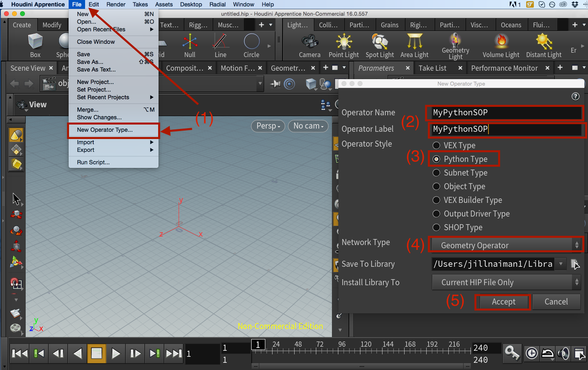Open the Network Type dropdown

[507, 245]
